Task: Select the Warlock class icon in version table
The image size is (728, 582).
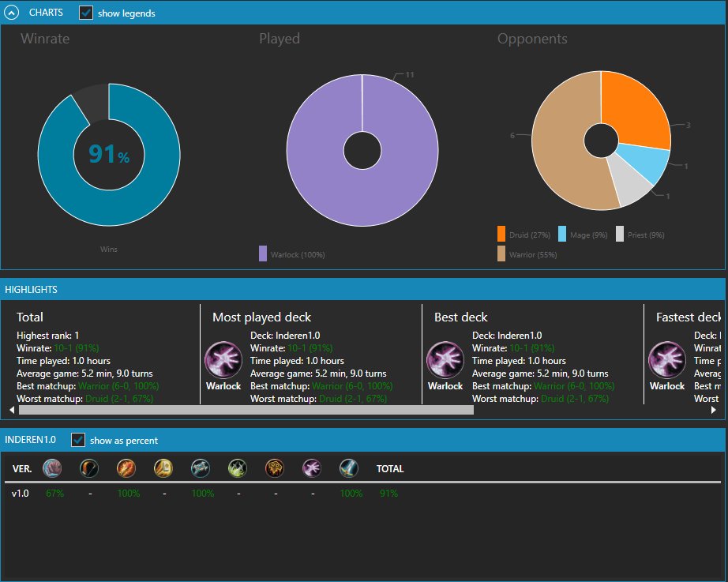Action: (312, 468)
